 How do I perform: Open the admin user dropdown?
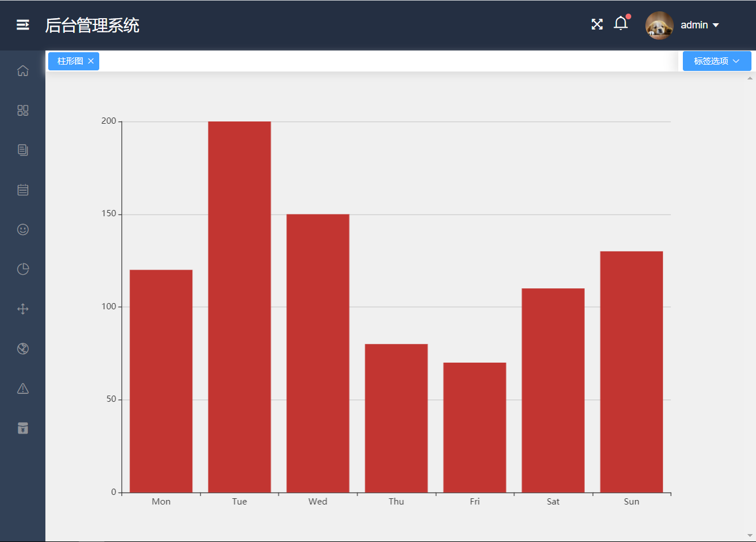[700, 25]
